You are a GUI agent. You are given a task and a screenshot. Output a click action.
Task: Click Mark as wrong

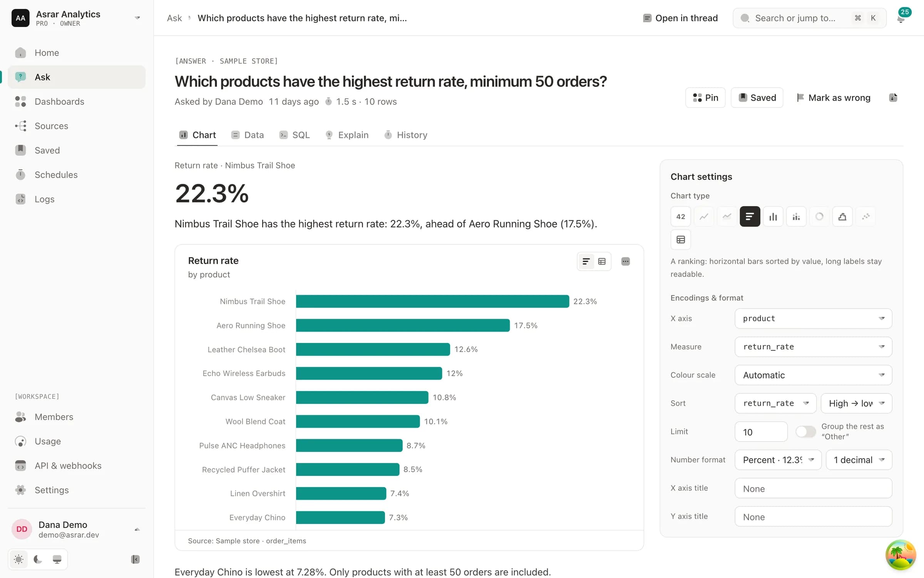[834, 97]
